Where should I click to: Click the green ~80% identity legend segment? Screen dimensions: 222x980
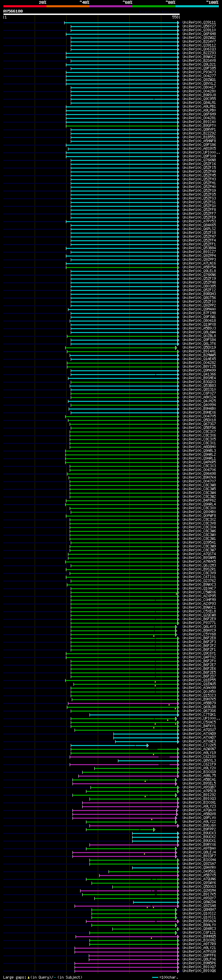[154, 6]
